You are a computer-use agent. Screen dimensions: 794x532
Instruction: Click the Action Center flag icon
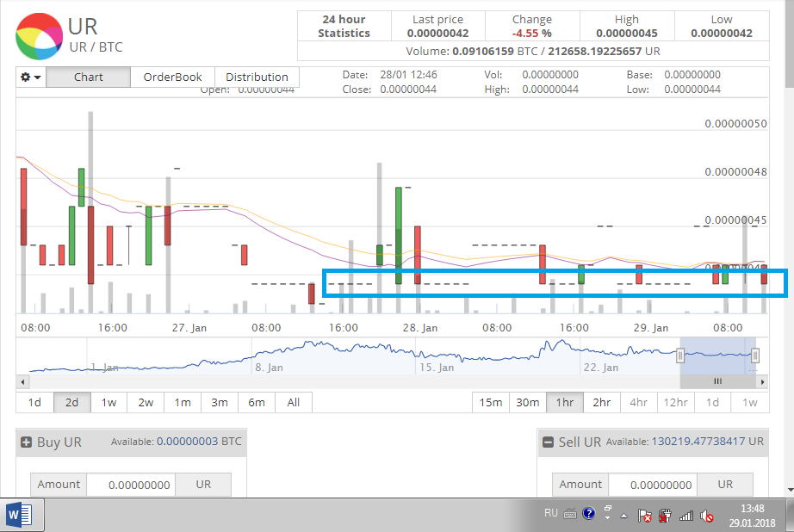(x=645, y=516)
